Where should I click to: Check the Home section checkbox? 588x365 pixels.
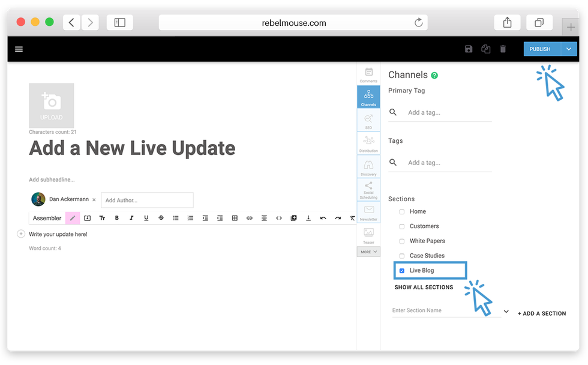click(402, 212)
